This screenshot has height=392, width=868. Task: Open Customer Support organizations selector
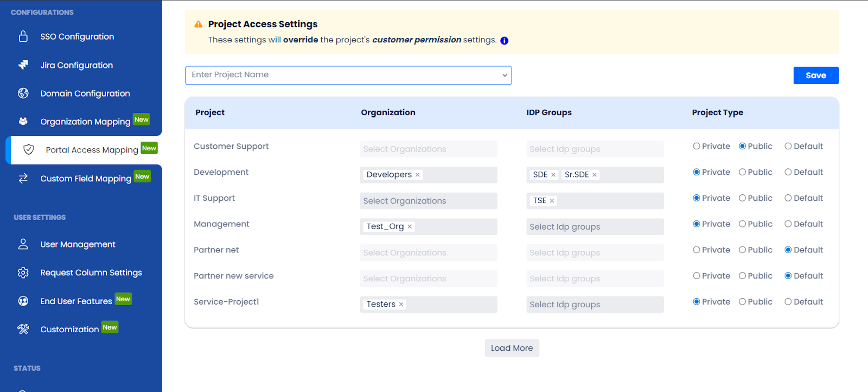tap(429, 149)
